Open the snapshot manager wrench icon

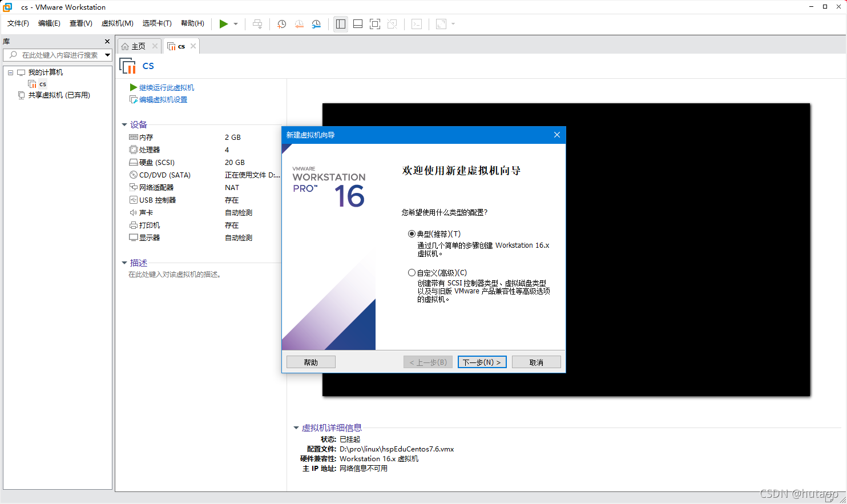316,24
